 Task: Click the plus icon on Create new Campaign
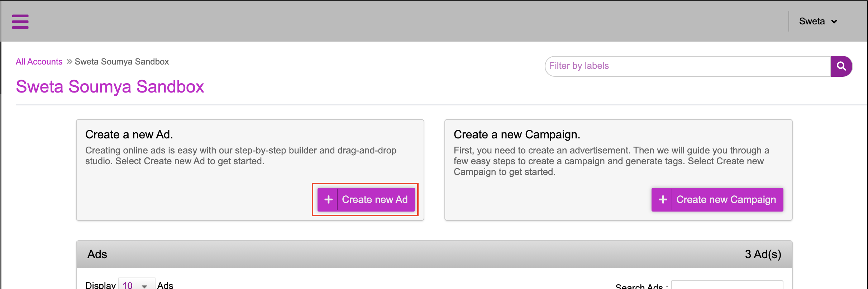pyautogui.click(x=663, y=199)
